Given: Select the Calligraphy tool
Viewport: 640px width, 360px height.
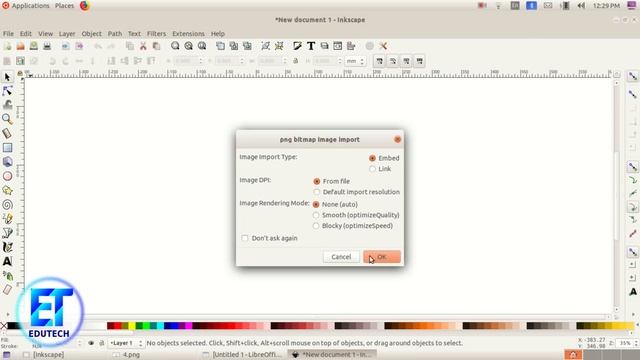Looking at the screenshot, I should pyautogui.click(x=7, y=247).
